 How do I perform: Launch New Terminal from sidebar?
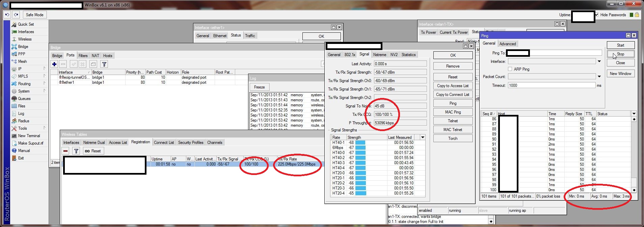[x=29, y=136]
